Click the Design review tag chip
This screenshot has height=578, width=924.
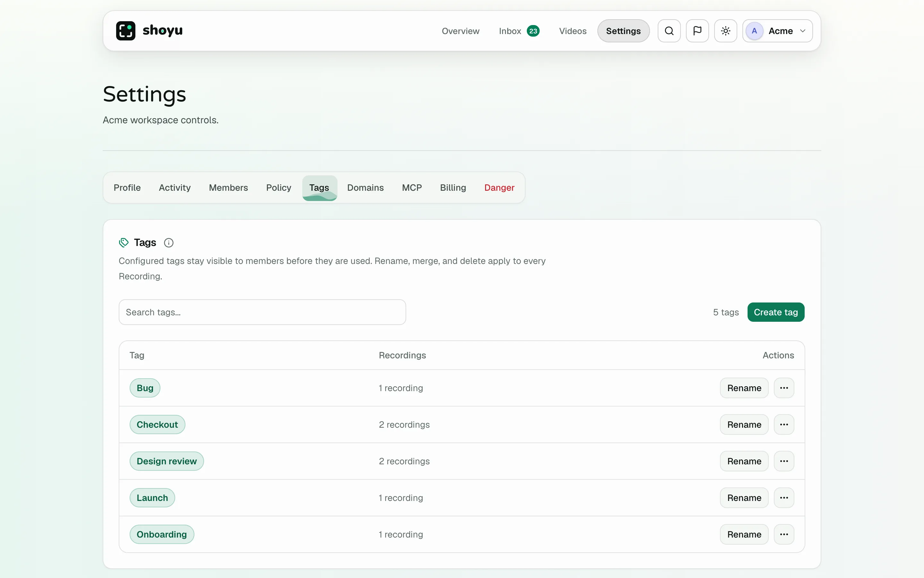(x=167, y=461)
